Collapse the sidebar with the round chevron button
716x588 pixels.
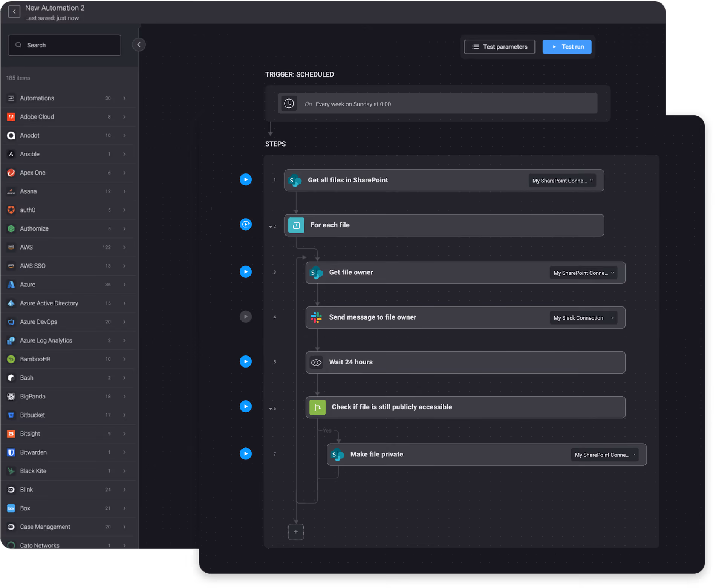tap(139, 45)
